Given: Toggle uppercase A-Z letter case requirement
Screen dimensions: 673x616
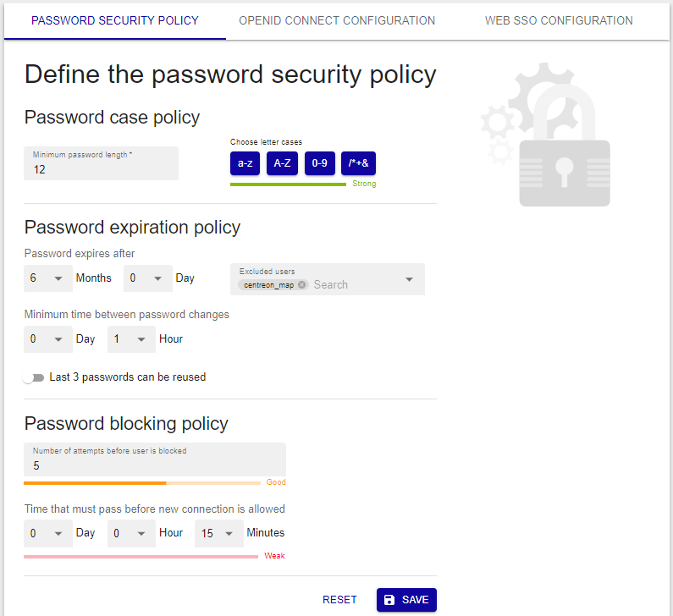Looking at the screenshot, I should pos(282,163).
